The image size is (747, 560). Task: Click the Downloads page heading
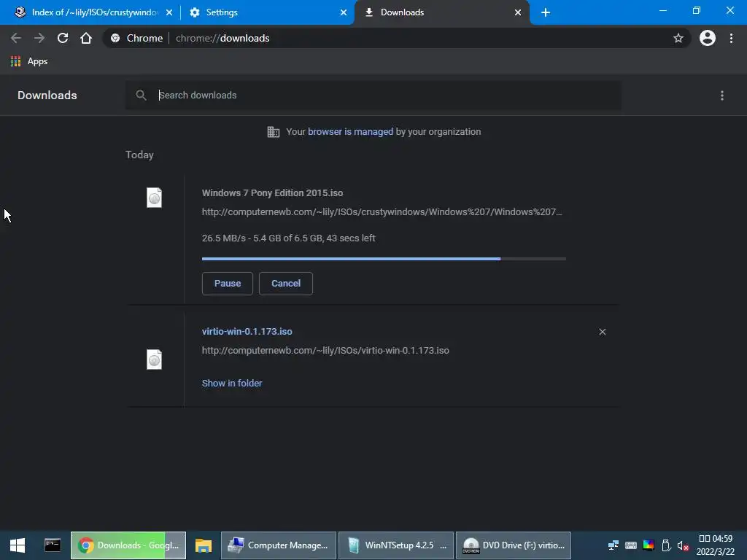[x=47, y=96]
